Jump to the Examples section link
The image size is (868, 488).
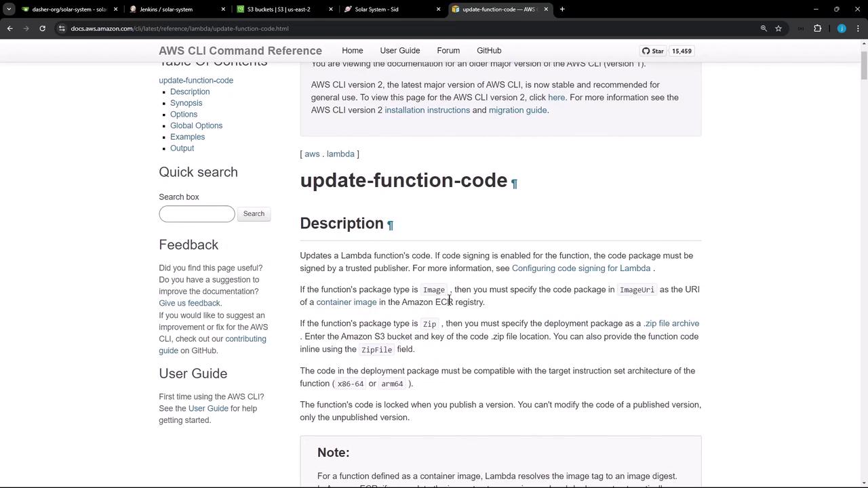pos(187,137)
